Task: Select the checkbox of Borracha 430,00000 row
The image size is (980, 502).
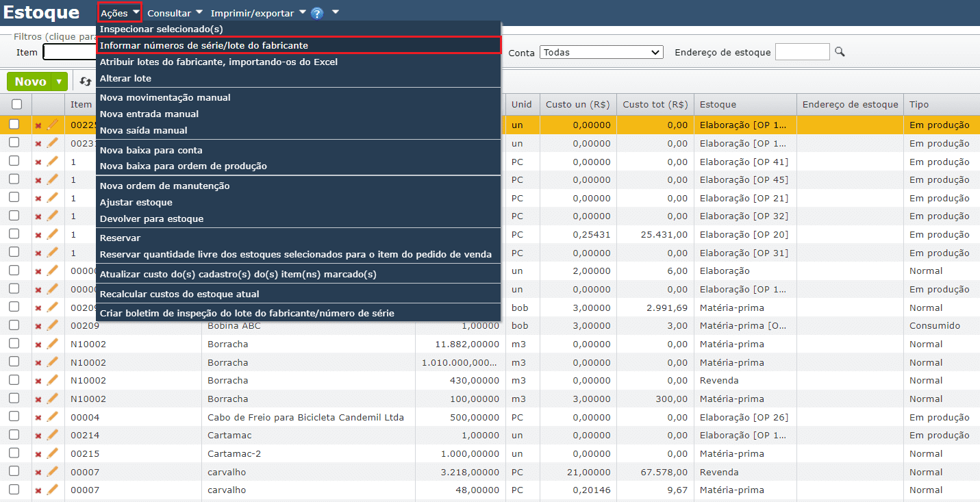Action: [14, 380]
